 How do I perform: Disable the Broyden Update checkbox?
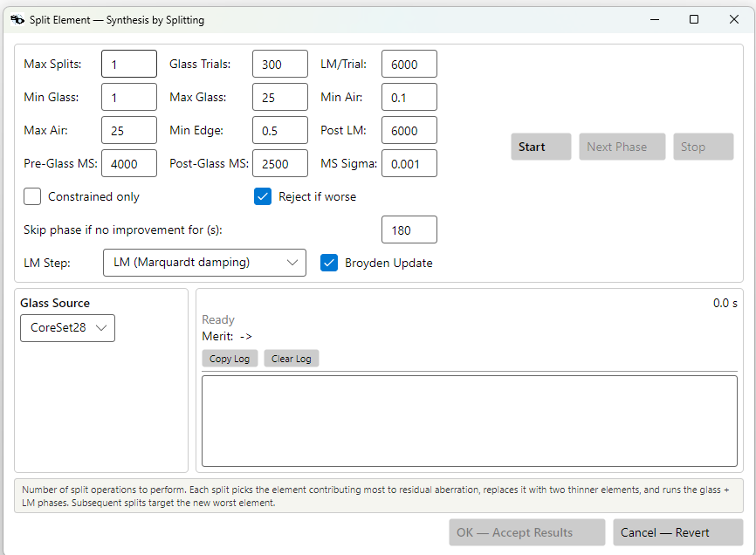point(329,263)
